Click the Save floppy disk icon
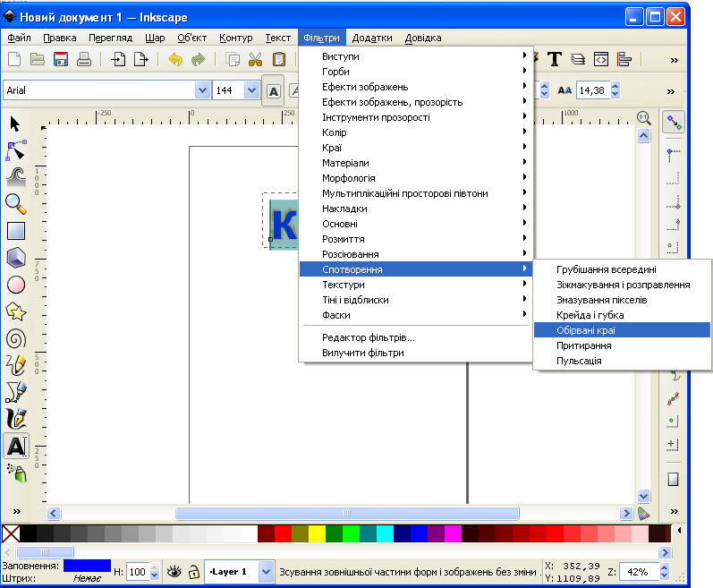Image resolution: width=713 pixels, height=588 pixels. pyautogui.click(x=61, y=59)
